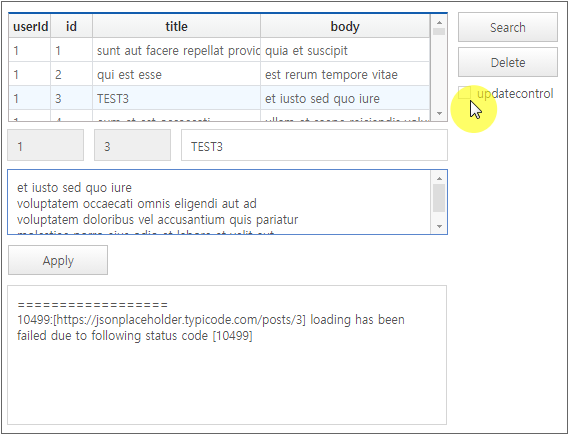Screen dimensions: 568x434
Task: Focus the title input containing TEST3
Action: click(314, 145)
